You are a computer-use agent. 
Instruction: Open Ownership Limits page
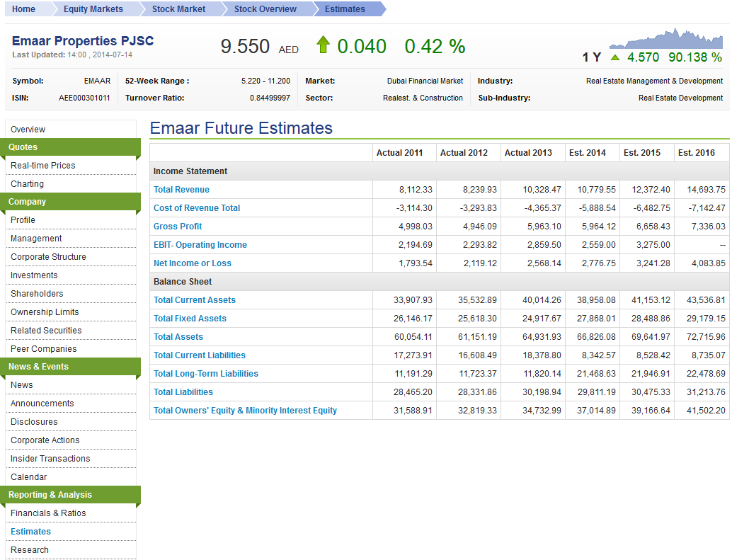point(45,312)
